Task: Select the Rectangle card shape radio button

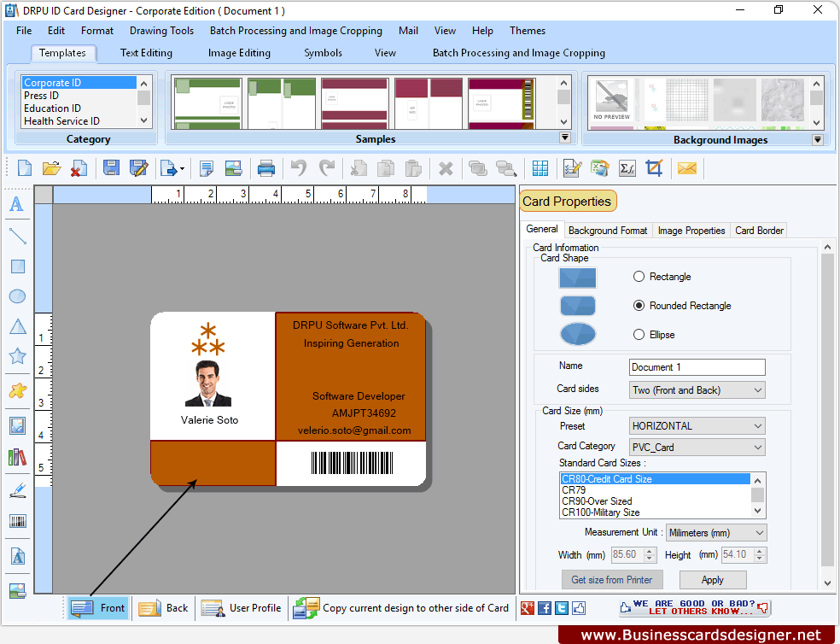Action: tap(639, 277)
